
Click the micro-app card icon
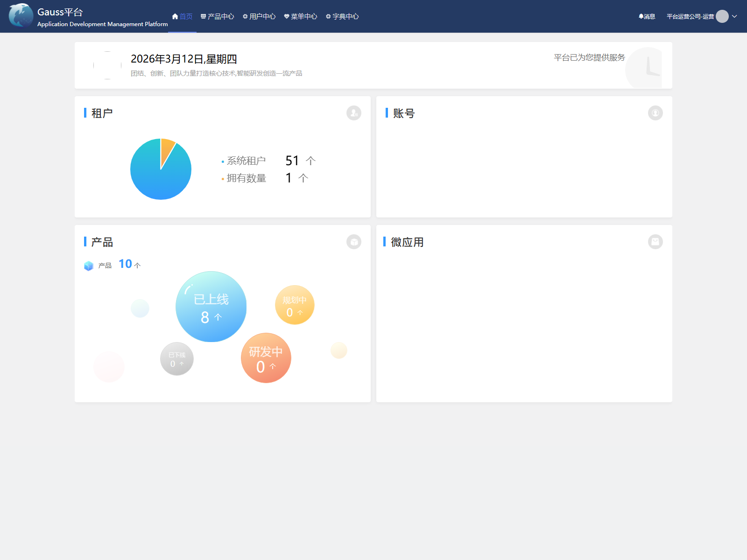pyautogui.click(x=655, y=242)
